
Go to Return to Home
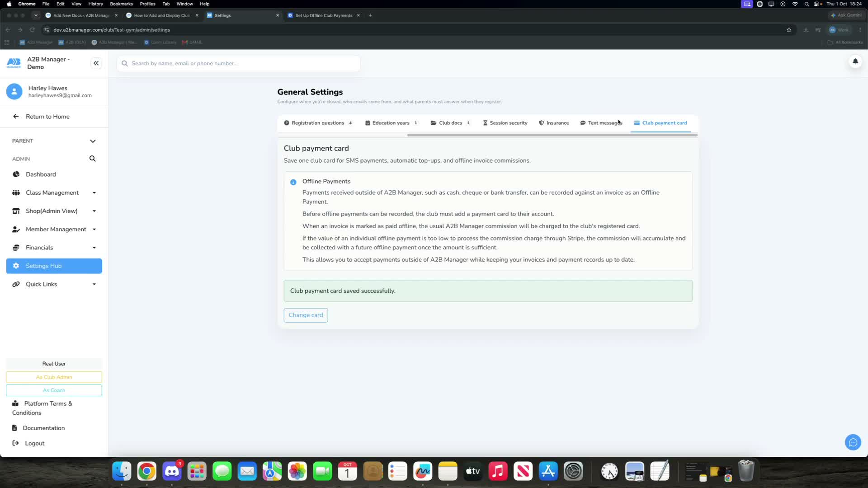coord(47,117)
